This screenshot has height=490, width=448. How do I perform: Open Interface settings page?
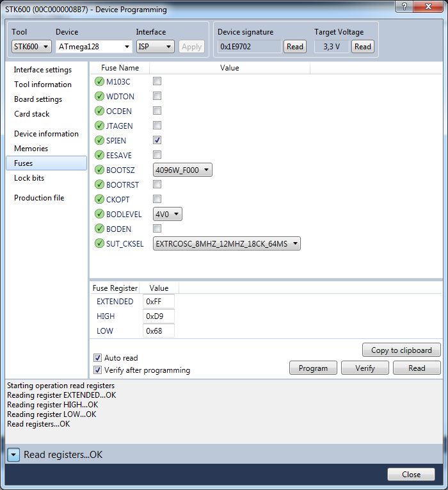[x=43, y=70]
